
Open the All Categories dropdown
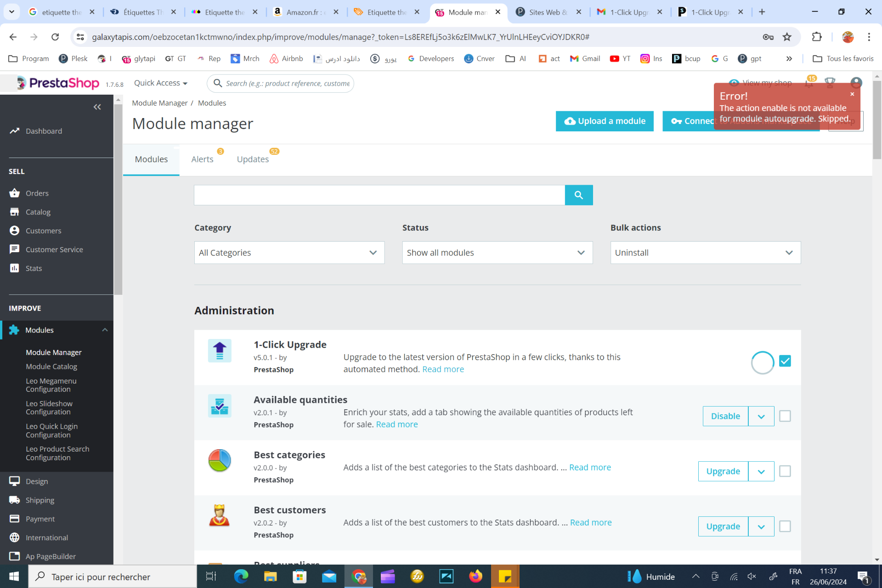289,253
